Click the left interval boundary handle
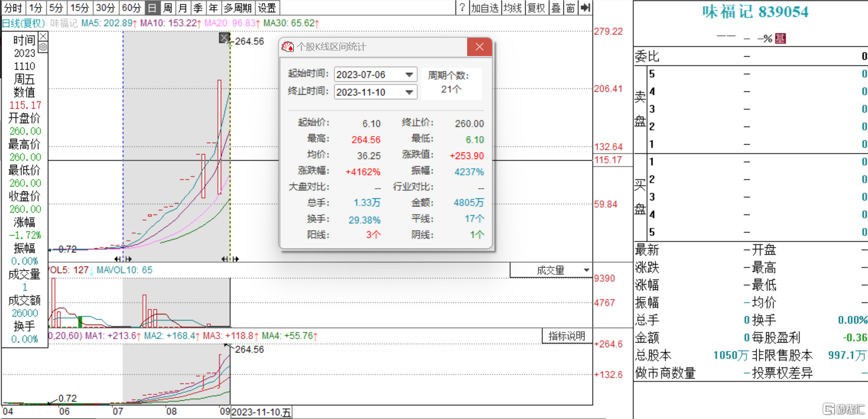868x419 pixels. [123, 259]
